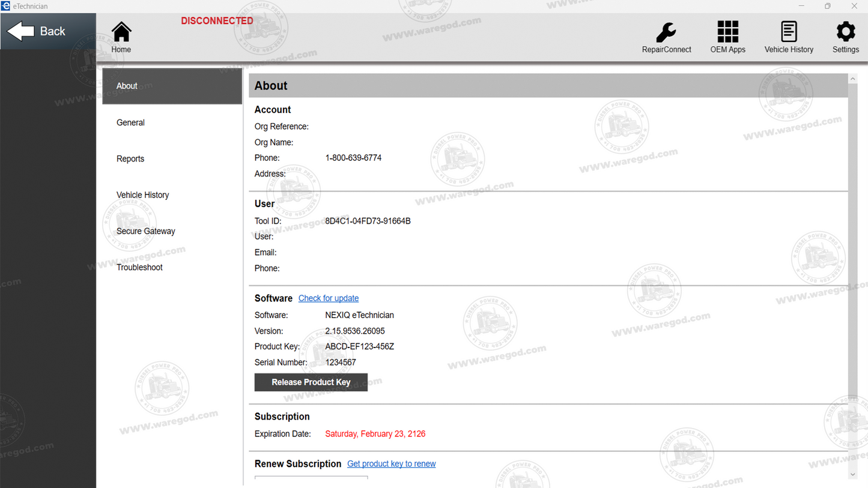This screenshot has width=868, height=488.
Task: Switch to the Reports section
Action: [x=130, y=158]
